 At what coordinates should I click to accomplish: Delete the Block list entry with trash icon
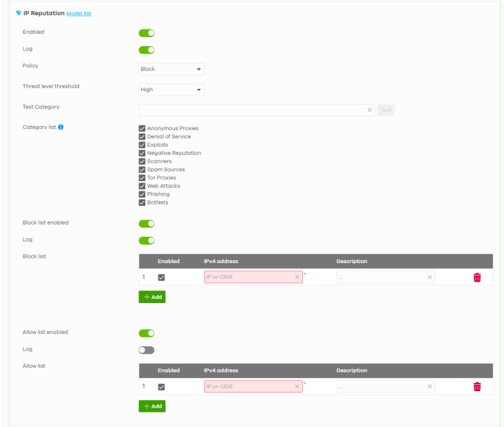pos(476,277)
